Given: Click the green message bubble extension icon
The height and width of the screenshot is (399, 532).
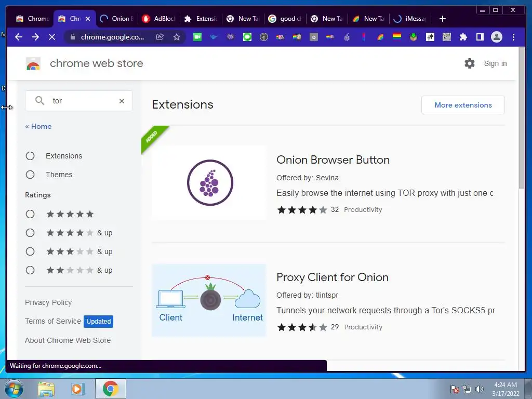Looking at the screenshot, I should (247, 37).
